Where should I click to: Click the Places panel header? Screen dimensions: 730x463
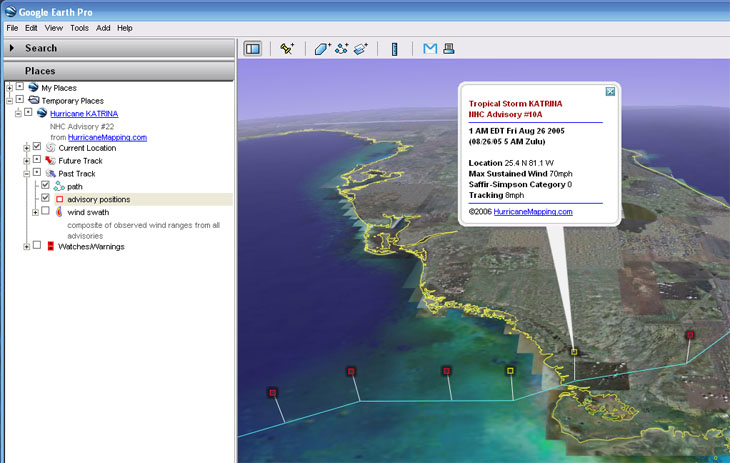[x=119, y=71]
